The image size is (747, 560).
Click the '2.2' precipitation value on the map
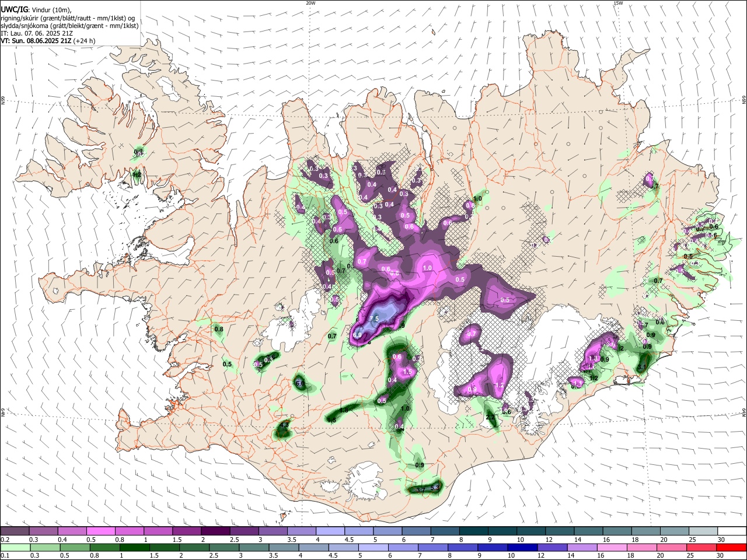point(490,418)
